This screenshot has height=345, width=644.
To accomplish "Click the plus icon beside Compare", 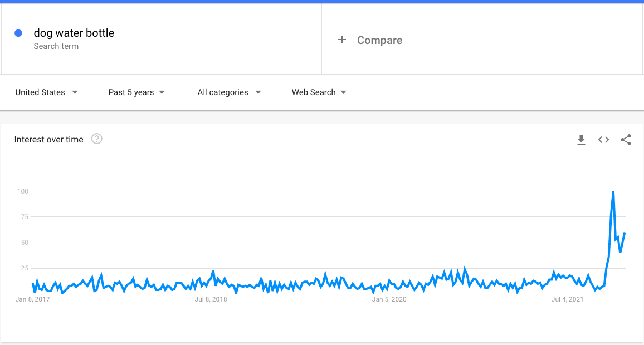I will [x=341, y=40].
